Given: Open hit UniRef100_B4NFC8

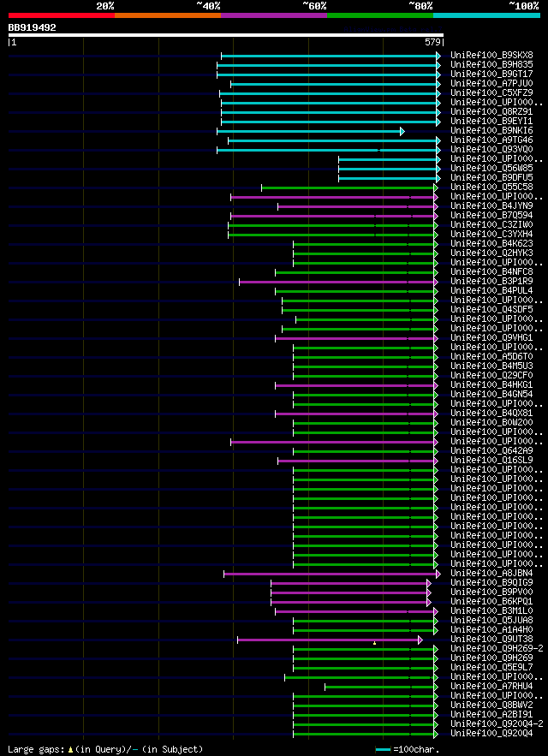Looking at the screenshot, I should point(491,271).
